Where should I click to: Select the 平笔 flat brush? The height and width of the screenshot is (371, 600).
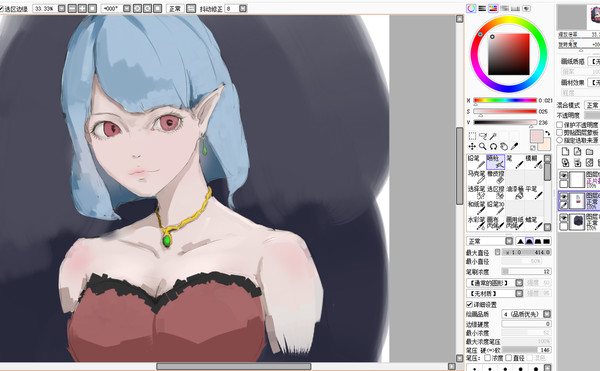pos(534,192)
